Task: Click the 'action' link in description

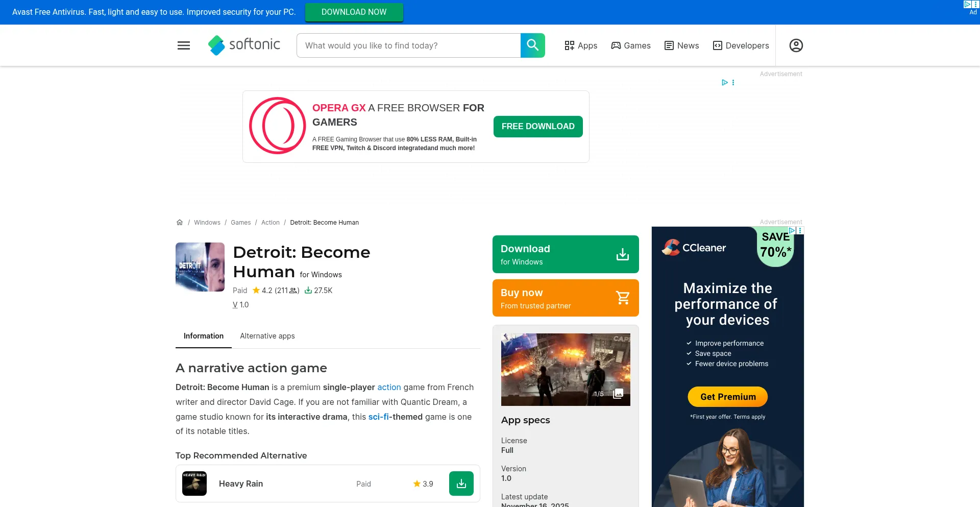Action: tap(389, 388)
